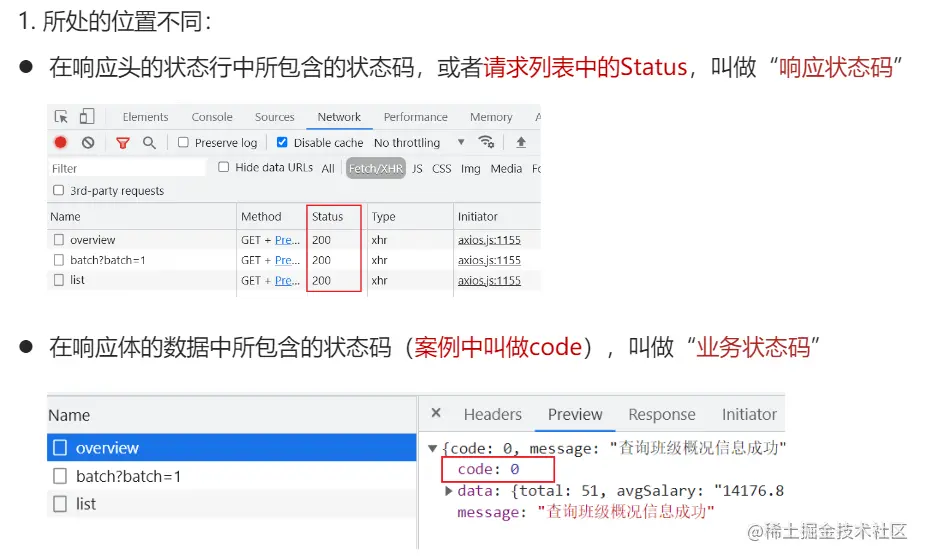Screen dimensions: 925x559
Task: Filter requests by JS type
Action: [417, 169]
